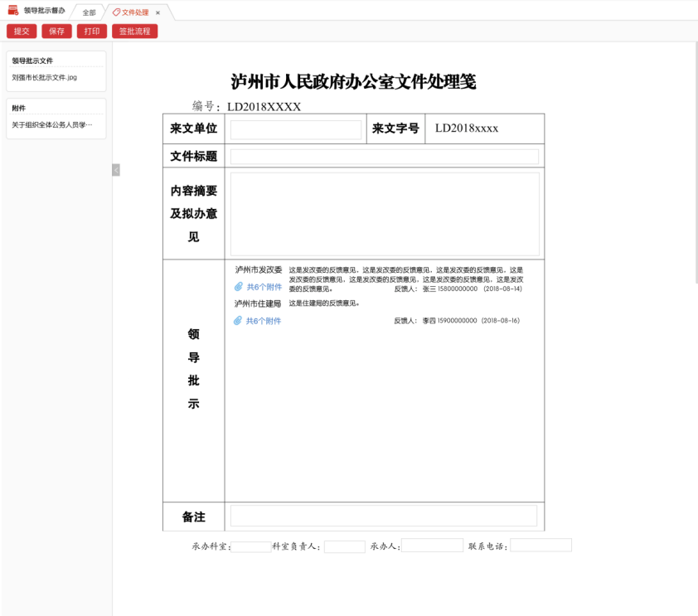
Task: Focus the 备注 input field
Action: 383,516
